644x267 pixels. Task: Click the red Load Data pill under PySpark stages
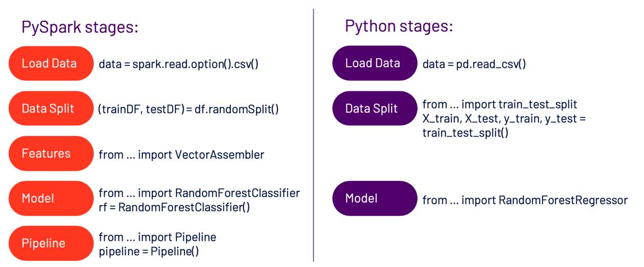[x=49, y=63]
